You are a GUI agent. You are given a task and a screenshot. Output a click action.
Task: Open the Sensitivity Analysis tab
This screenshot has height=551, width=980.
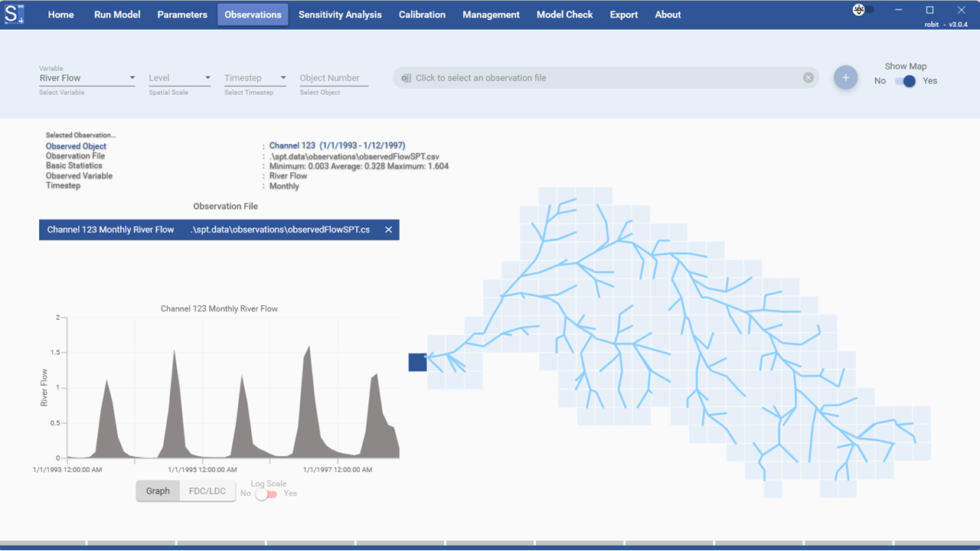(340, 15)
